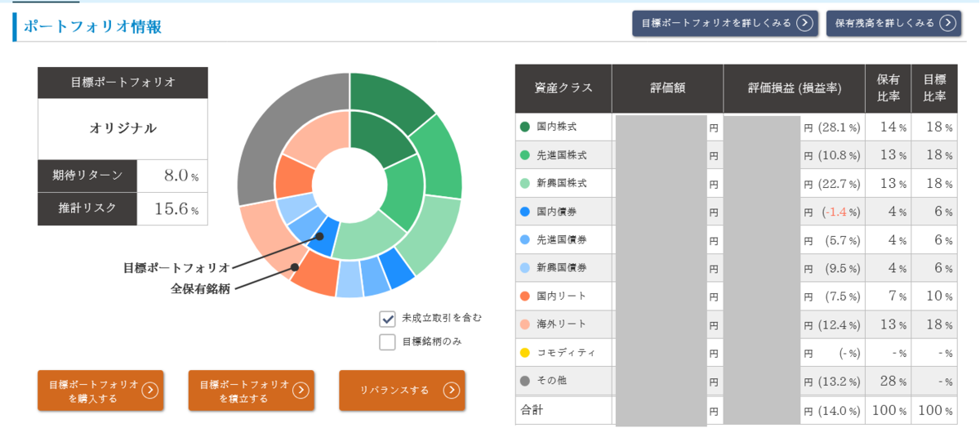Click the yellow dot beside コモディティ
The width and height of the screenshot is (980, 433).
pyautogui.click(x=525, y=353)
